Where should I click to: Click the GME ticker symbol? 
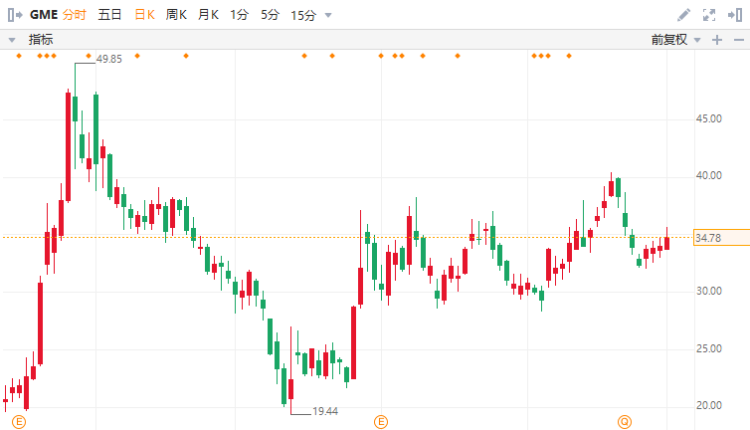point(44,15)
